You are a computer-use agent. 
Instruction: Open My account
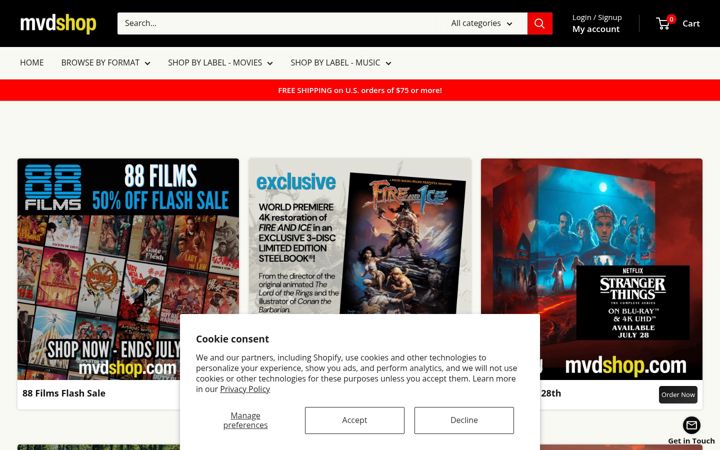pyautogui.click(x=596, y=29)
